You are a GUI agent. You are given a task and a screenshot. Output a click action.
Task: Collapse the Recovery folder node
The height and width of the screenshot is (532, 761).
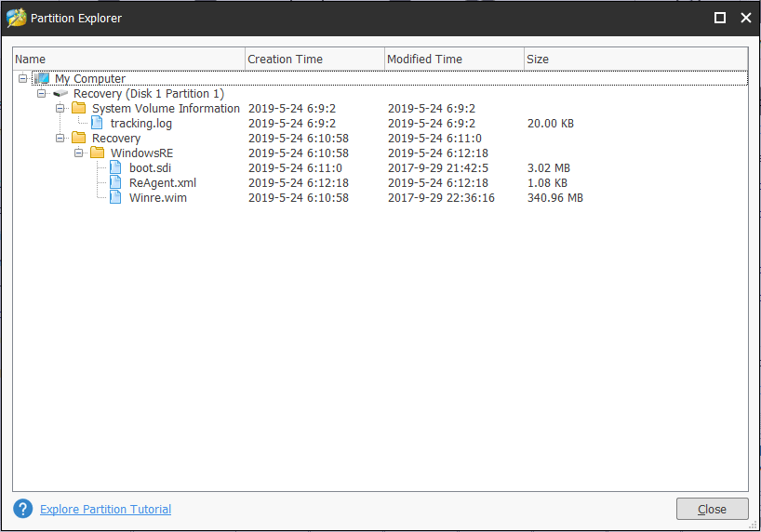pyautogui.click(x=60, y=138)
